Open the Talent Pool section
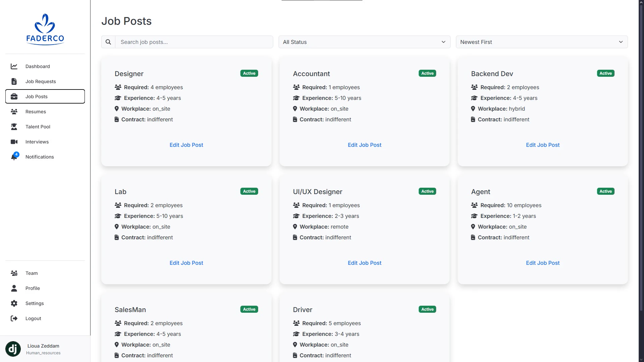644x362 pixels. [x=45, y=127]
